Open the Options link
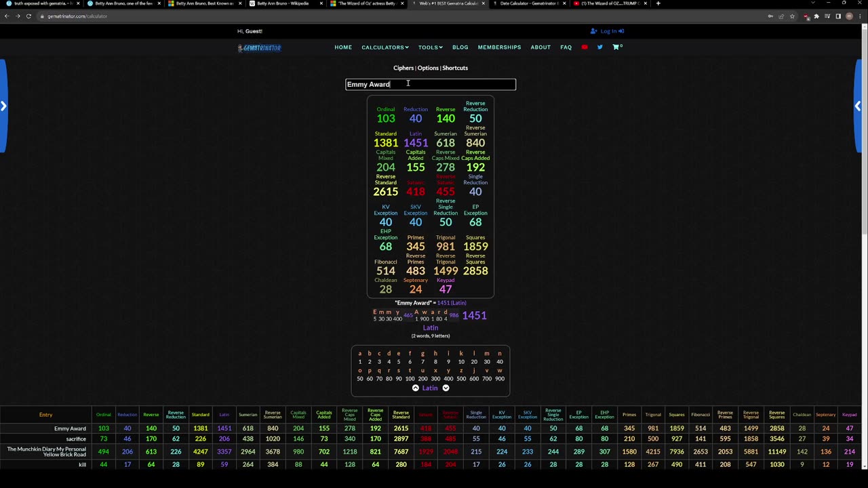This screenshot has width=868, height=488. click(x=428, y=68)
